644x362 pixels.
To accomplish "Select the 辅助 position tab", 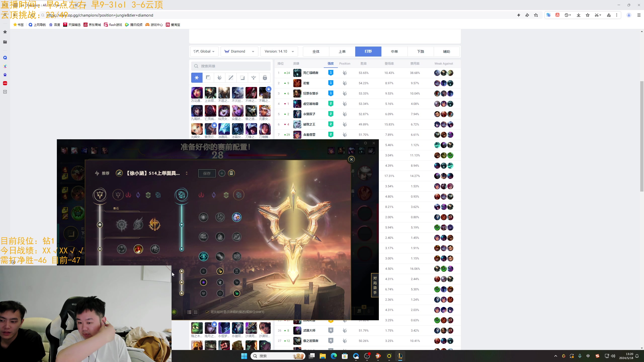I will (447, 51).
